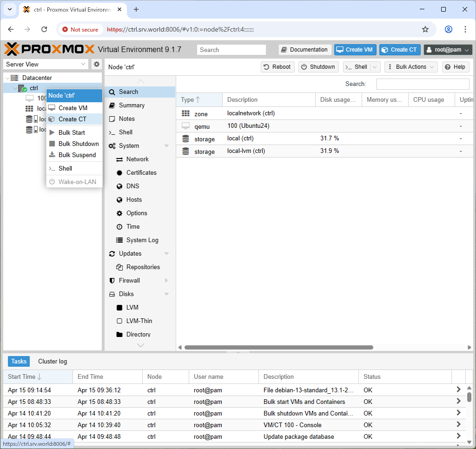Expand the Firewall submenu arrow
Image resolution: width=476 pixels, height=449 pixels.
pyautogui.click(x=166, y=281)
